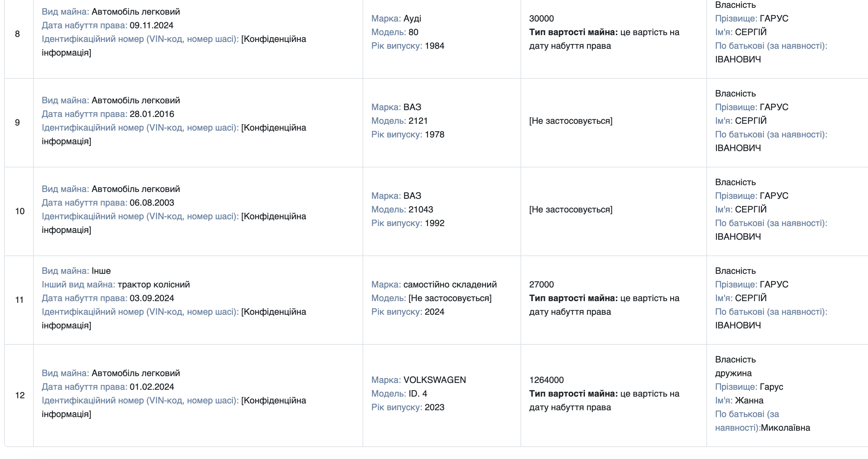868x459 pixels.
Task: Click the value 30000 in row 8
Action: [541, 18]
